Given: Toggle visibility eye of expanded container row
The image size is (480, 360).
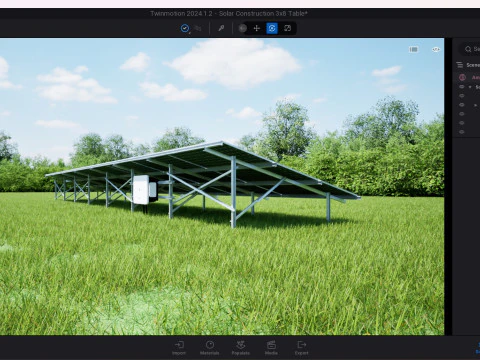Looking at the screenshot, I should point(462,87).
